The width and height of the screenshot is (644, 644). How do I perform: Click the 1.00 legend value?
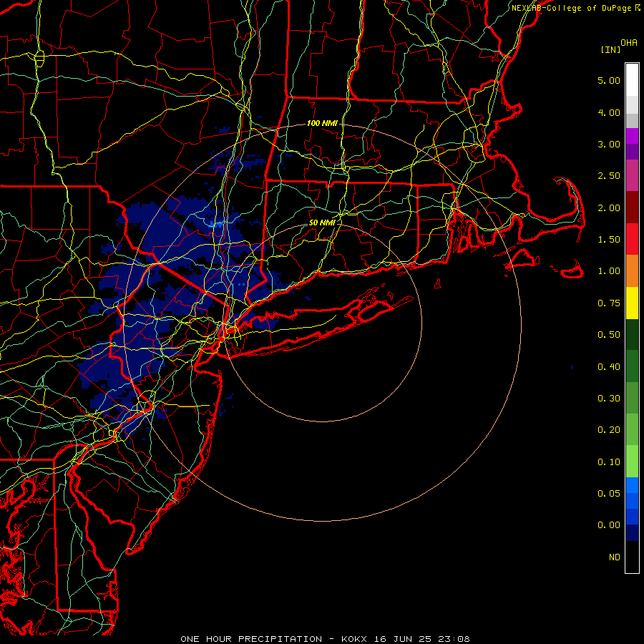pyautogui.click(x=609, y=271)
